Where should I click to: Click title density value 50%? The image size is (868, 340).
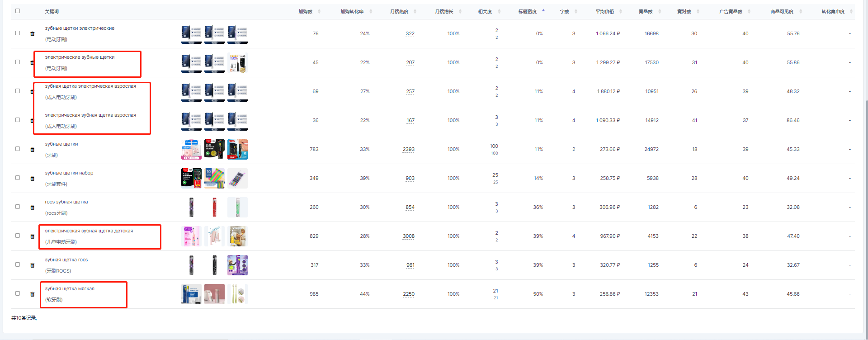click(538, 294)
